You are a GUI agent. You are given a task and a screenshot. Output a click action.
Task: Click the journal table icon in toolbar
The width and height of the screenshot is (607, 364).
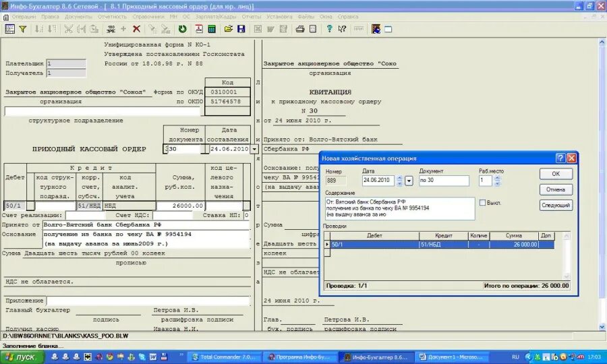click(9, 29)
